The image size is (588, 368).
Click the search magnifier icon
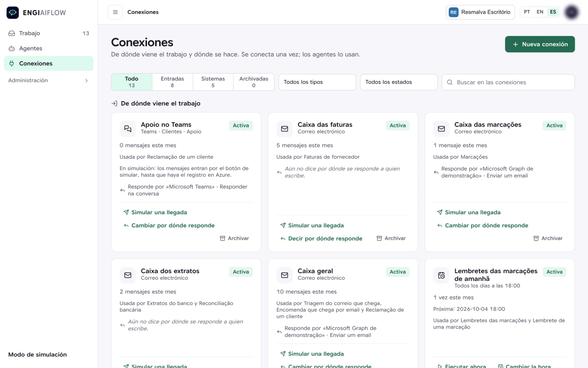pos(449,82)
